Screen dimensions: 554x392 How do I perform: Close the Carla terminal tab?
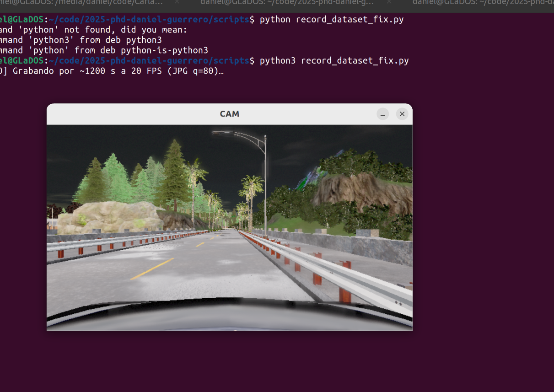177,2
